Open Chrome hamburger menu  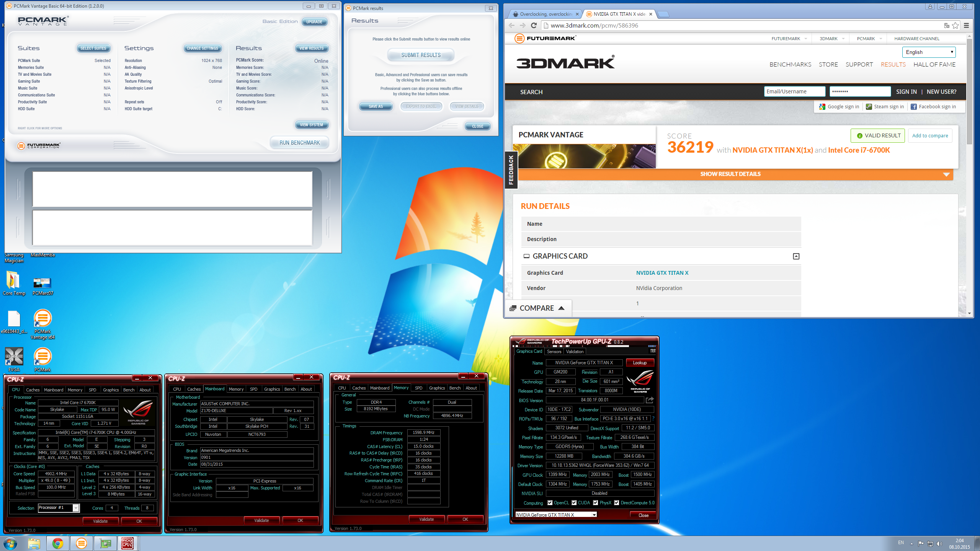pyautogui.click(x=966, y=26)
